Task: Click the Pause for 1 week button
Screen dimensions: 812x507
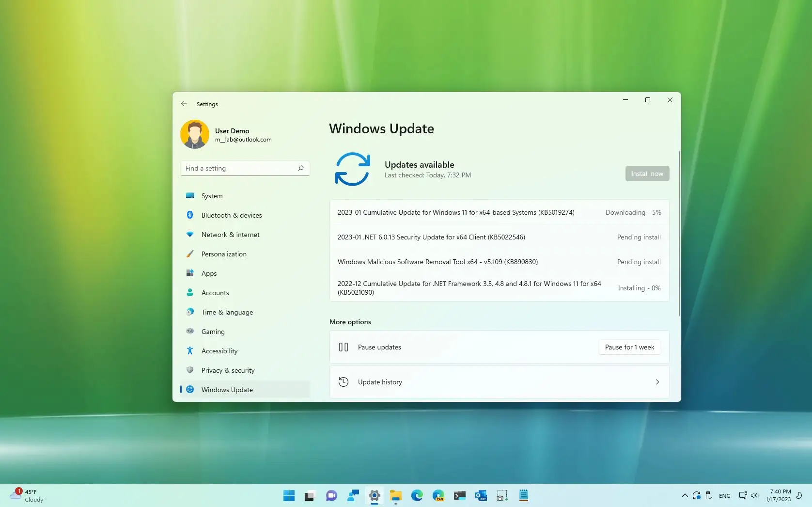Action: tap(629, 347)
